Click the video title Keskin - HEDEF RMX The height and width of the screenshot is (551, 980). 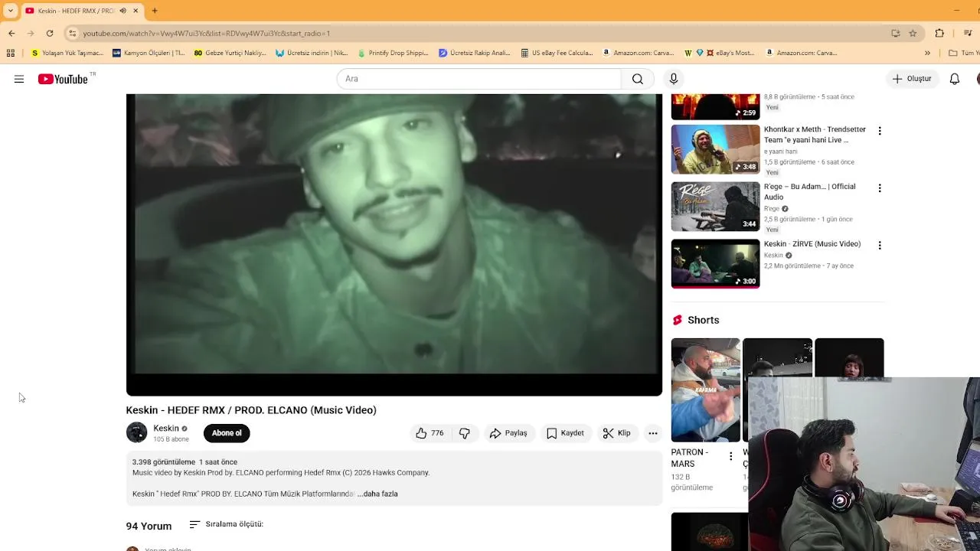[251, 410]
